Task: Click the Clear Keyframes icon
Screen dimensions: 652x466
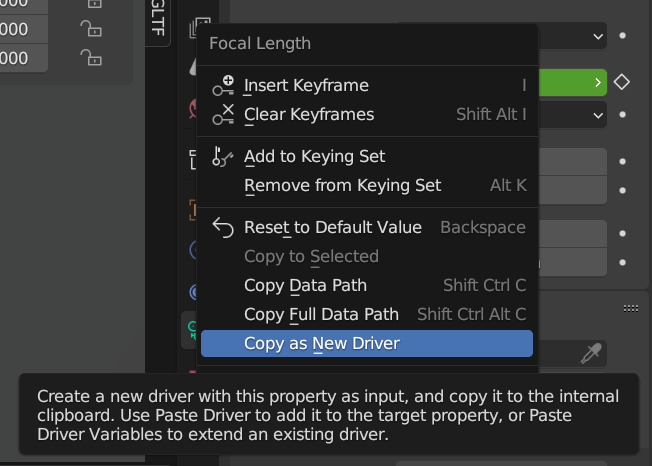Action: [x=223, y=114]
